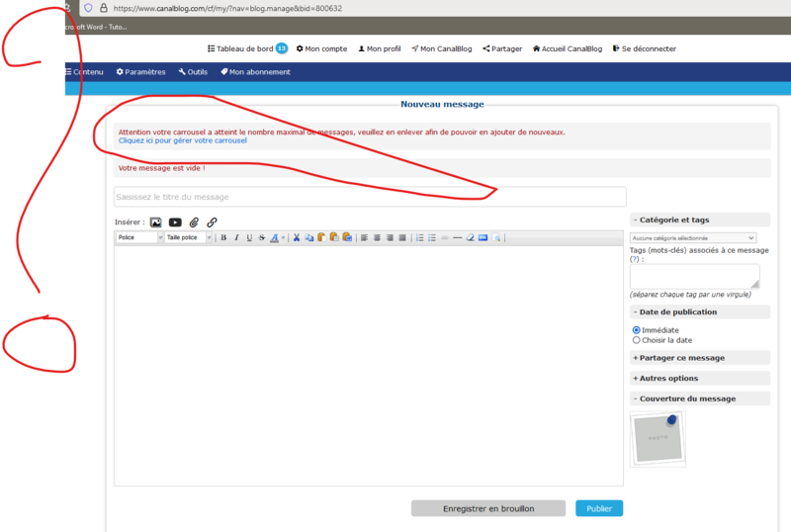The width and height of the screenshot is (791, 532).
Task: Click the message title input field
Action: point(370,197)
